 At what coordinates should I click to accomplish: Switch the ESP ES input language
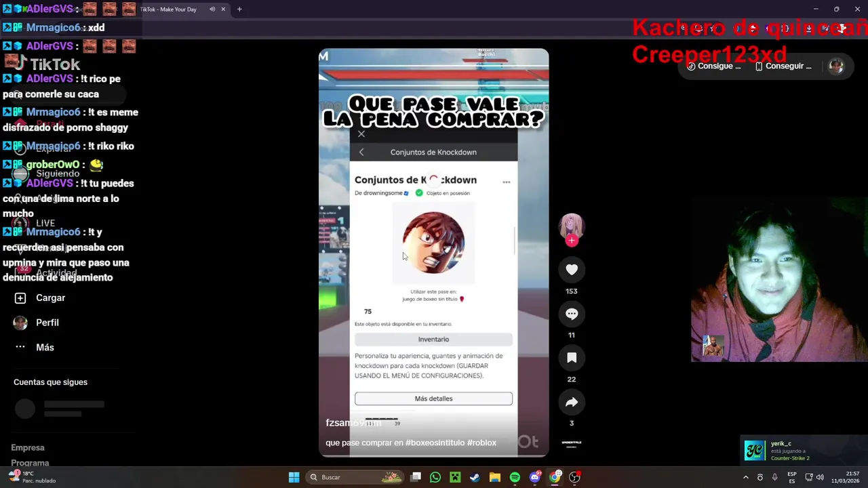[791, 477]
